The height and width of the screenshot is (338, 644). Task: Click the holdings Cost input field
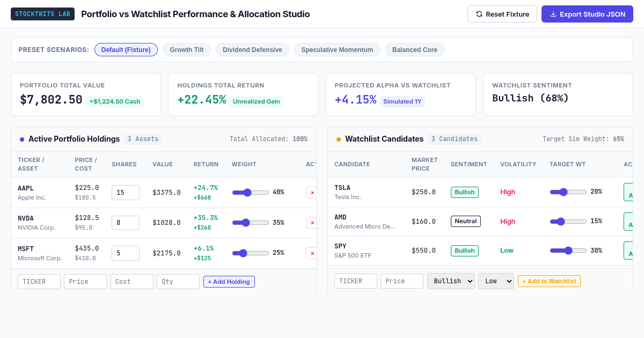(132, 282)
